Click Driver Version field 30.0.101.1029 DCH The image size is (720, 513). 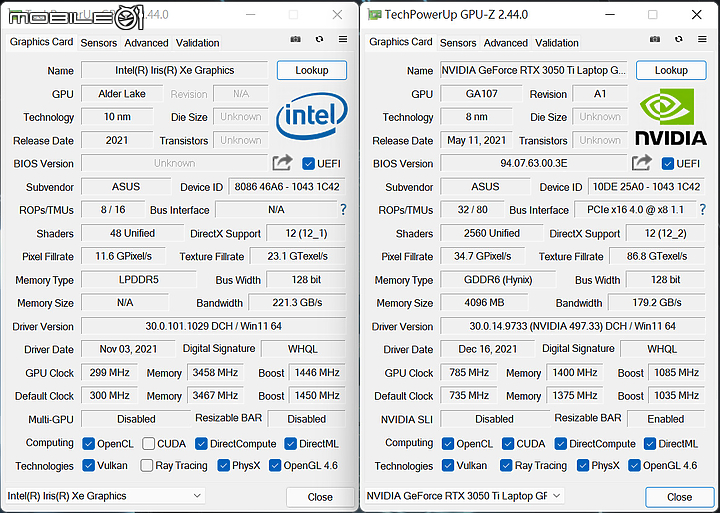pos(214,326)
